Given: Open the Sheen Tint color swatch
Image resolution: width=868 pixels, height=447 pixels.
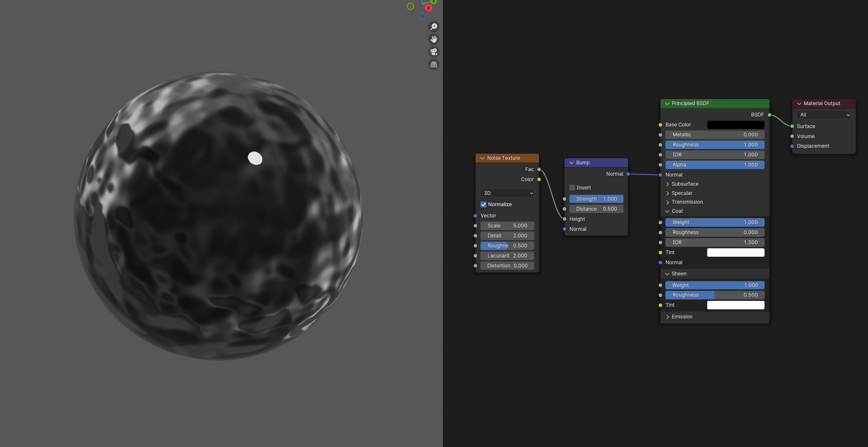Looking at the screenshot, I should tap(736, 305).
